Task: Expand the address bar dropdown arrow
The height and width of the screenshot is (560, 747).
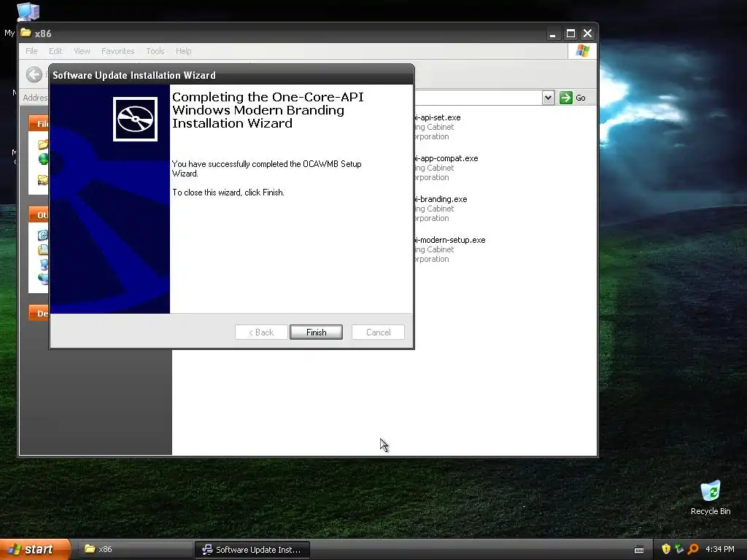Action: [x=548, y=98]
